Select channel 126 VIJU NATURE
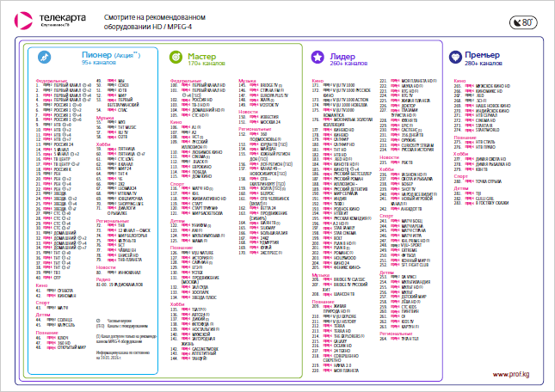The image size is (555, 392). point(192,253)
